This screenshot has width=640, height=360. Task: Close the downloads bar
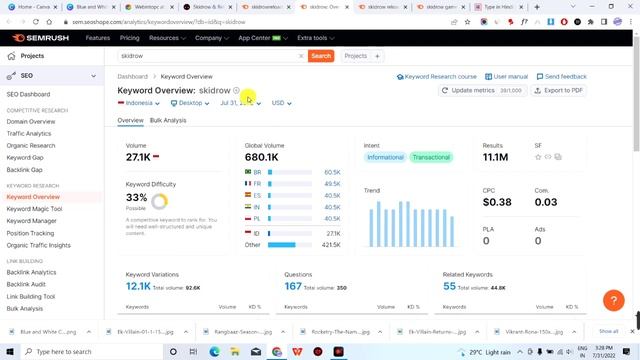632,331
